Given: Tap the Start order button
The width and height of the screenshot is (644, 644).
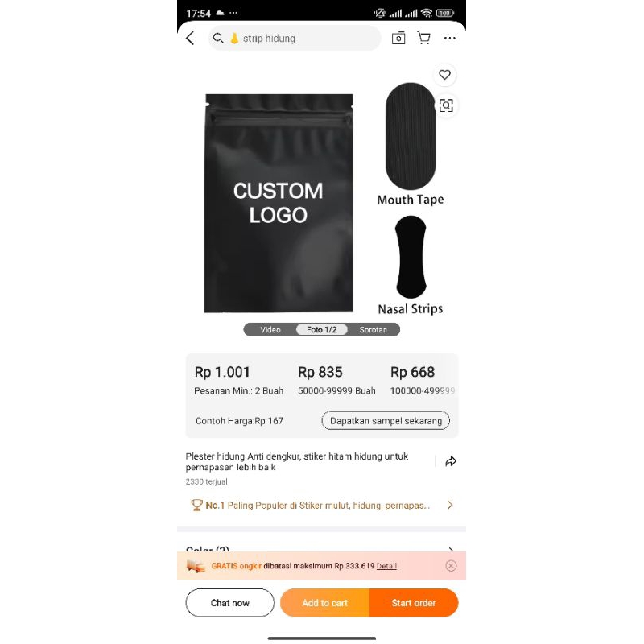Looking at the screenshot, I should coord(414,602).
